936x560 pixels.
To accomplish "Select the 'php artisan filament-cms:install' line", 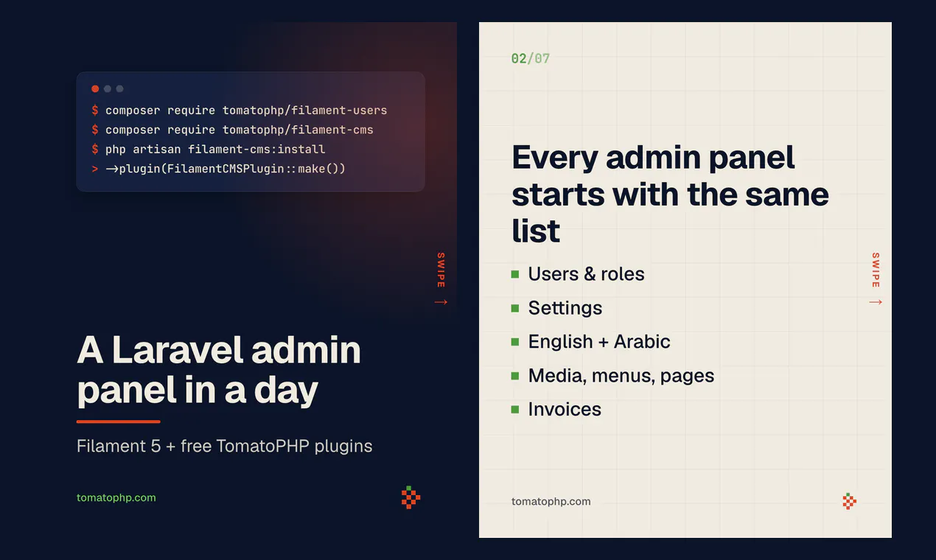I will [x=209, y=149].
